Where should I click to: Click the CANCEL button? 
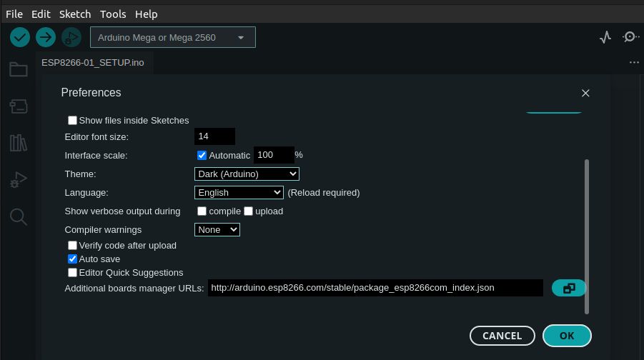502,336
